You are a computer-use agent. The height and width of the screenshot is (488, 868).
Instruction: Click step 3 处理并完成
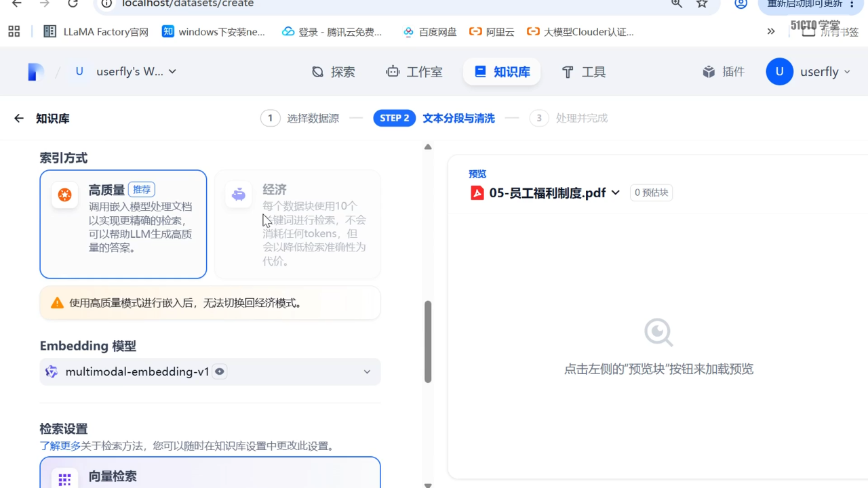tap(569, 118)
